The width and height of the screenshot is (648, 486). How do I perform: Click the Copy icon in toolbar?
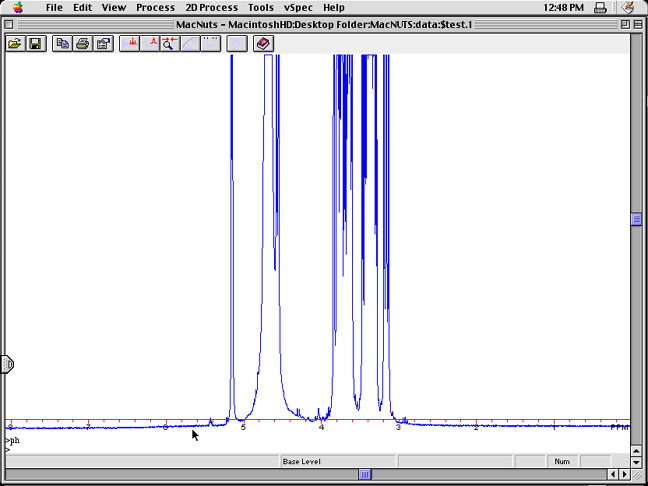coord(62,44)
